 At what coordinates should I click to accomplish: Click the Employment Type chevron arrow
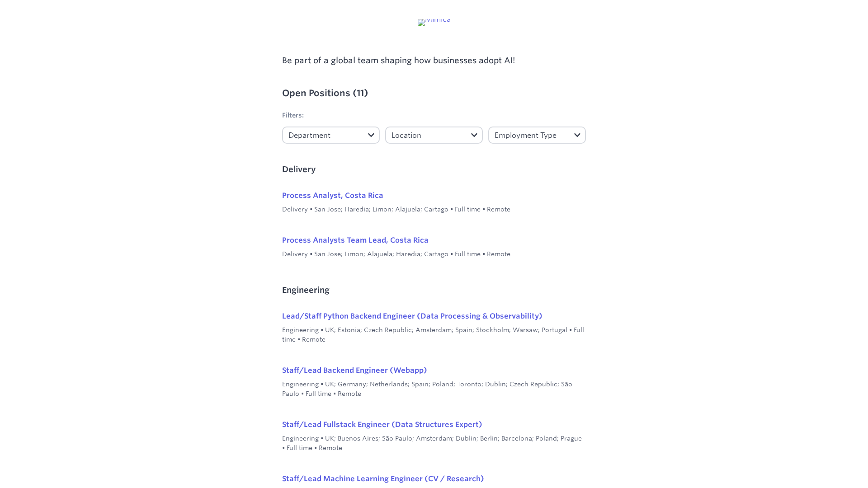click(x=577, y=135)
